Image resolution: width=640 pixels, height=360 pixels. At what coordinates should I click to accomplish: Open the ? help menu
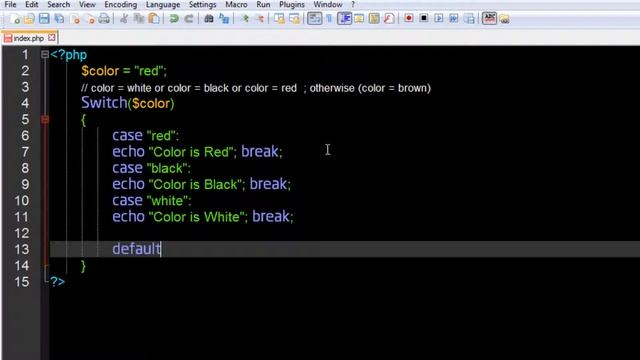pyautogui.click(x=353, y=5)
